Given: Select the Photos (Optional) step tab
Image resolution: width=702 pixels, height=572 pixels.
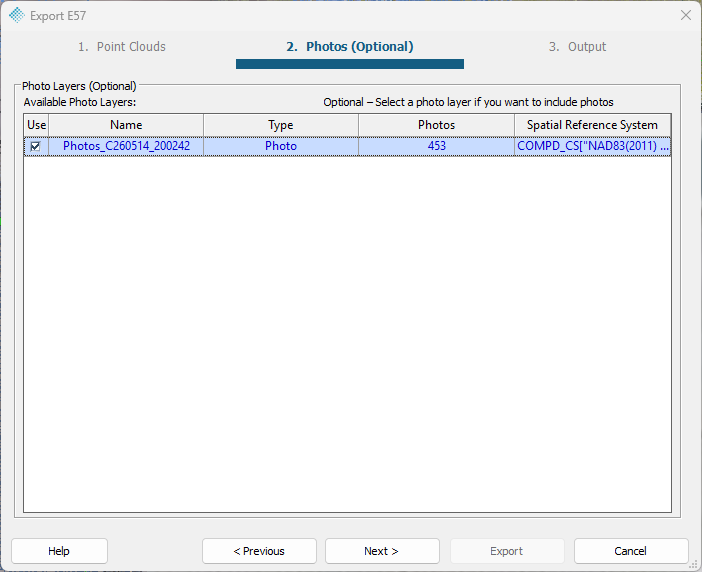Looking at the screenshot, I should [350, 47].
